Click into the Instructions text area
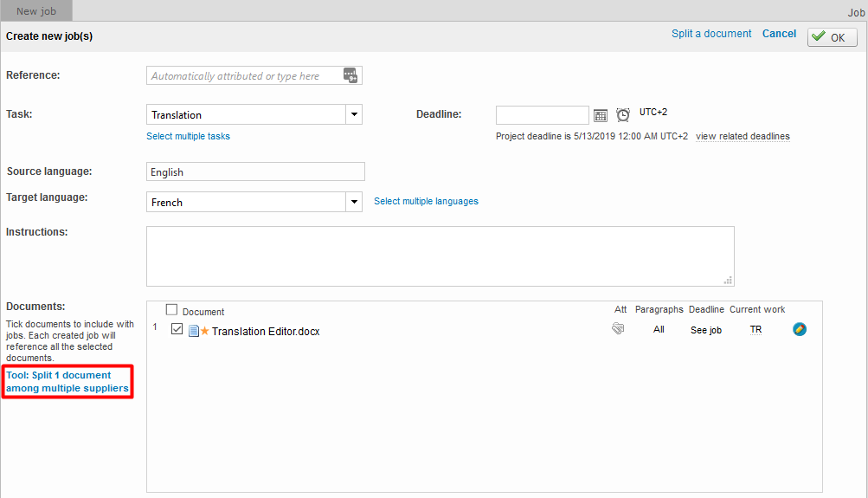 [x=440, y=255]
